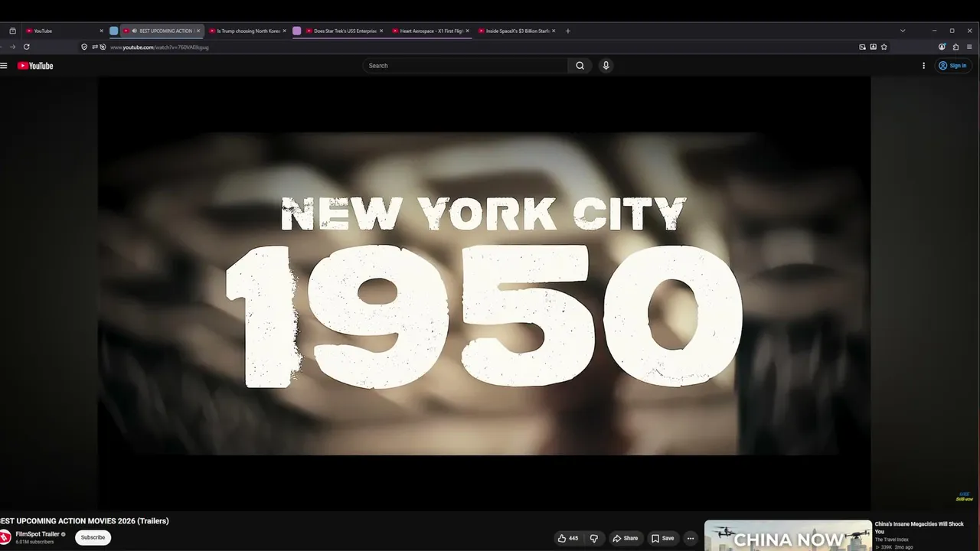Open the CHINA NOW video thumbnail
This screenshot has width=980, height=551.
(x=788, y=536)
